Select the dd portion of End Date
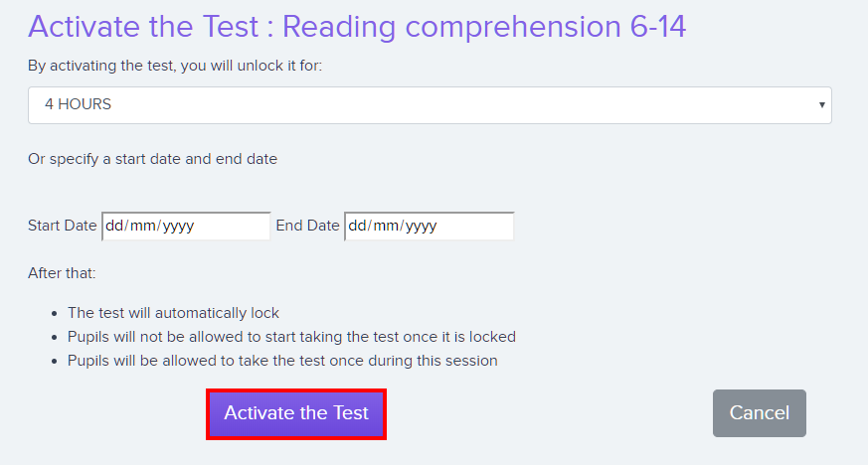This screenshot has height=465, width=868. pos(357,226)
